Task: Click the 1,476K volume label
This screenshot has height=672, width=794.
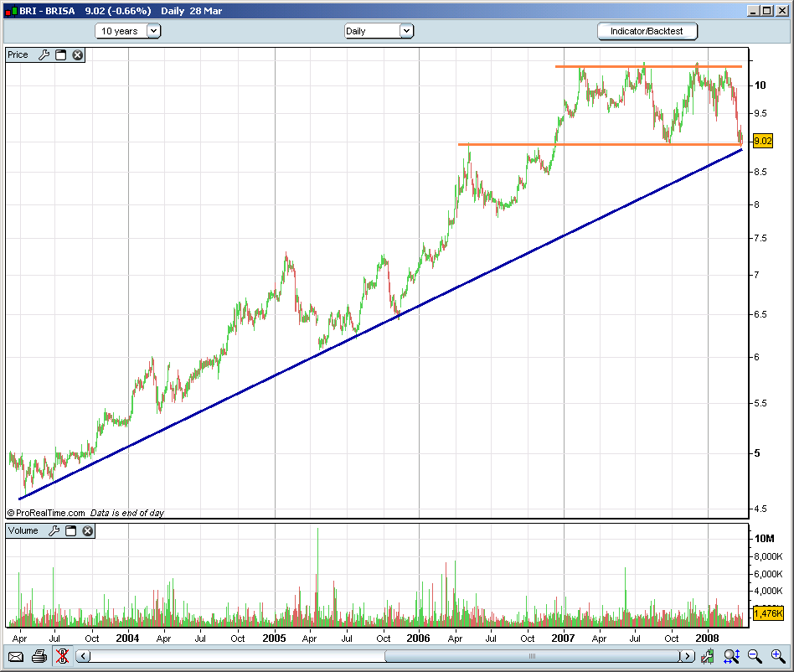Action: 768,613
